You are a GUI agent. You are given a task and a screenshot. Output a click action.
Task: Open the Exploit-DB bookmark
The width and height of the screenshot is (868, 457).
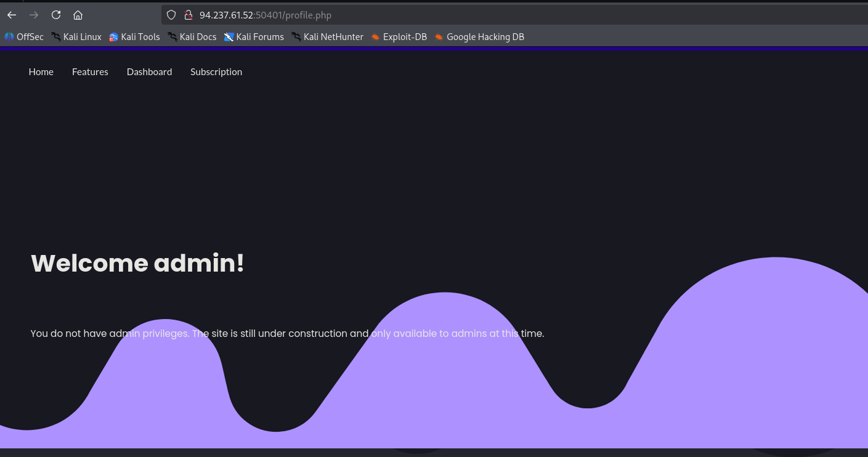point(399,37)
